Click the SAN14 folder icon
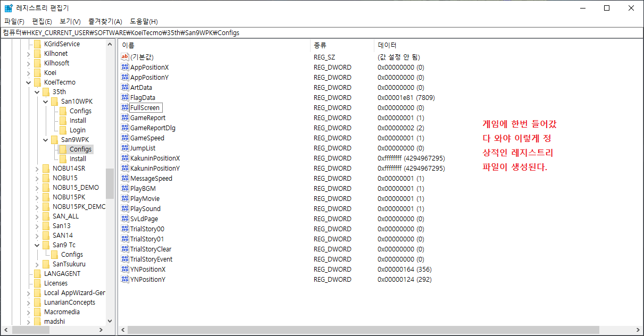Screen dimensions: 644x336 (x=46, y=236)
